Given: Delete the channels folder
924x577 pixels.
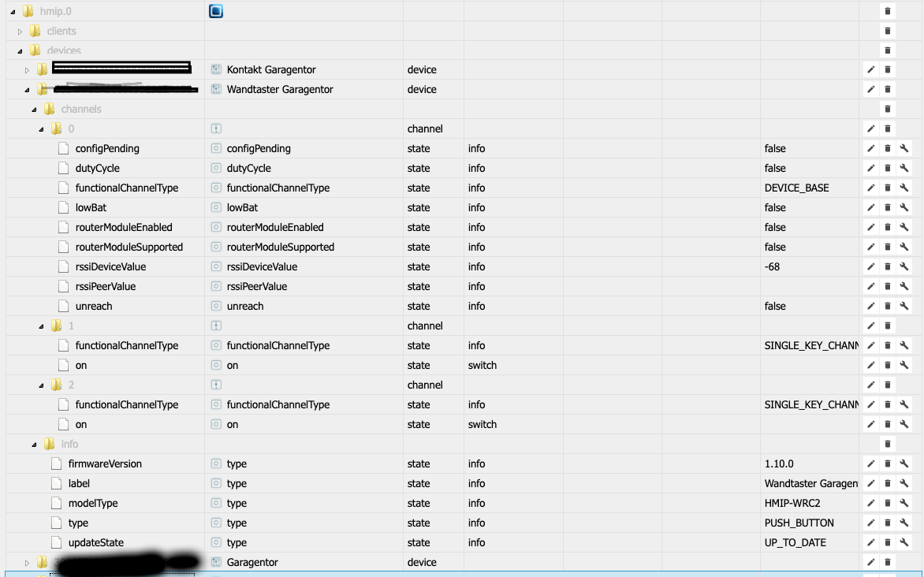Looking at the screenshot, I should pos(888,109).
